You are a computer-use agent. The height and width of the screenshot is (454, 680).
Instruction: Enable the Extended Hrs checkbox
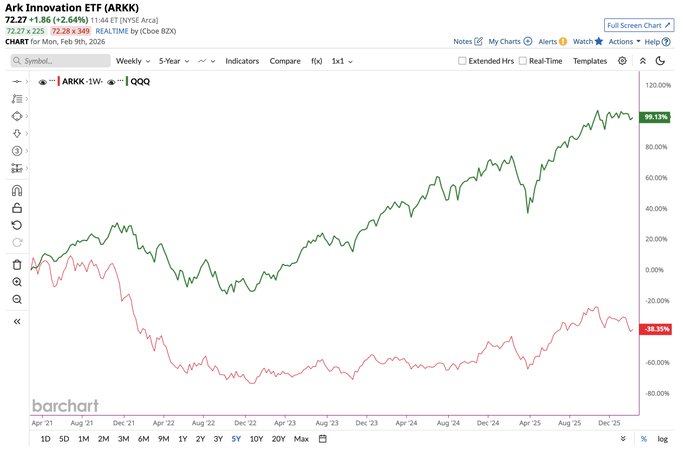coord(461,61)
